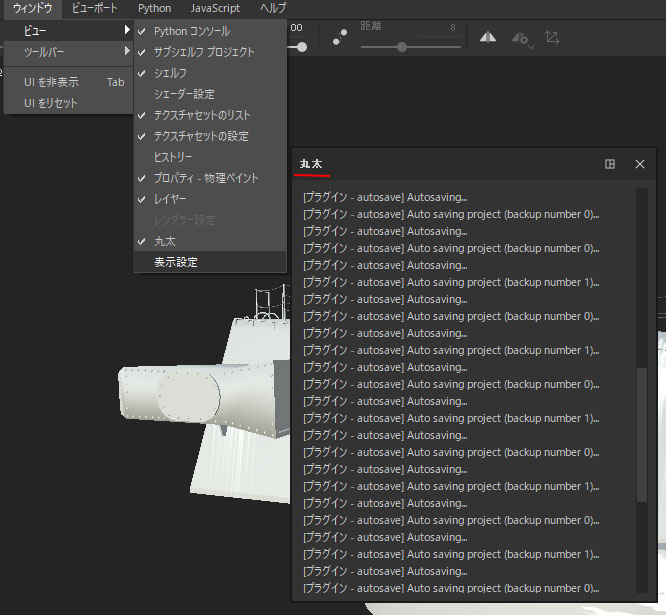
Task: Click the 丸太 log panel scrollbar
Action: pyautogui.click(x=642, y=435)
